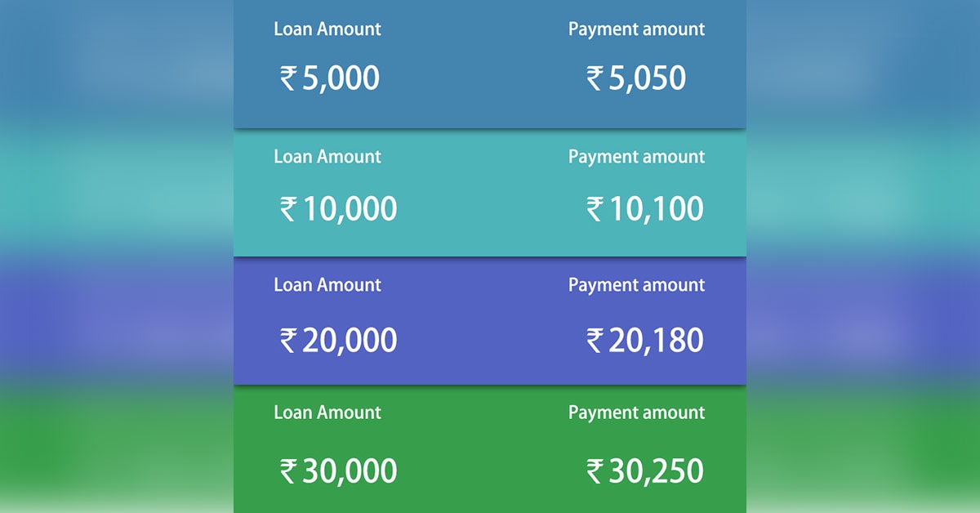Click Payment amount label in purple card
The width and height of the screenshot is (980, 513).
637,285
